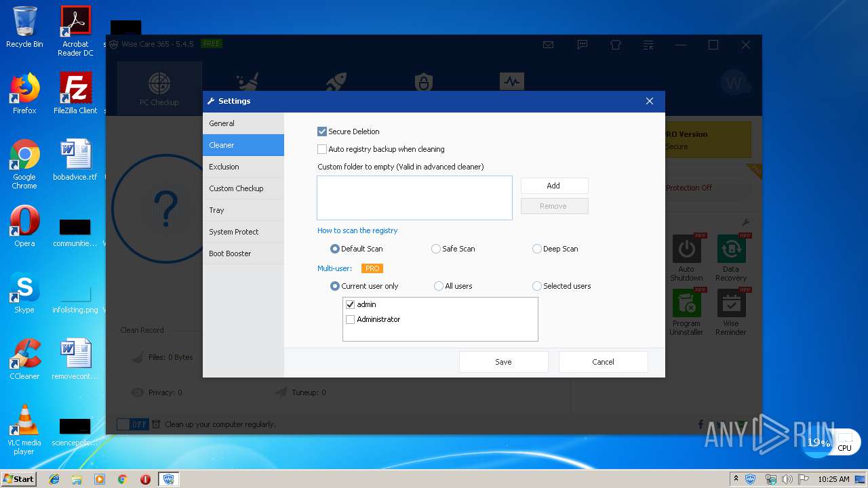Open the feedback chat icon in title bar
The width and height of the screenshot is (868, 488).
(582, 45)
